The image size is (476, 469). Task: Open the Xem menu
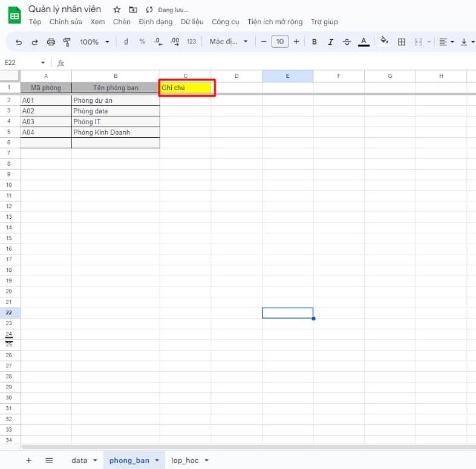click(98, 22)
